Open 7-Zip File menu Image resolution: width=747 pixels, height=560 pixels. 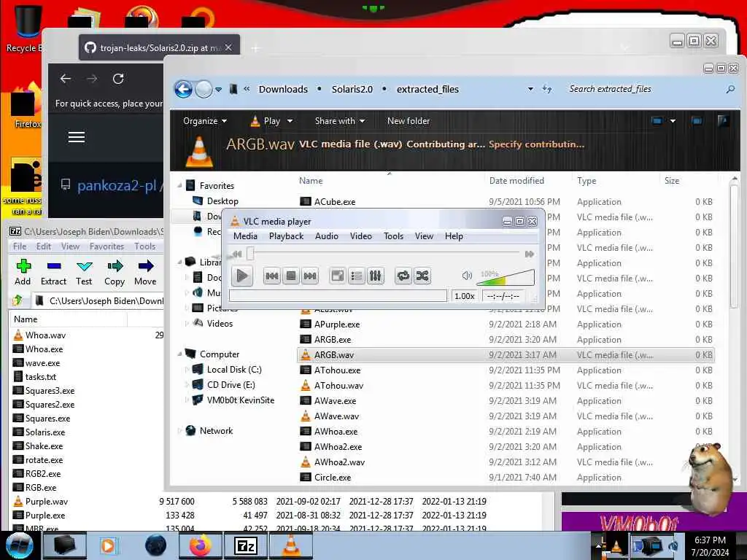point(20,246)
